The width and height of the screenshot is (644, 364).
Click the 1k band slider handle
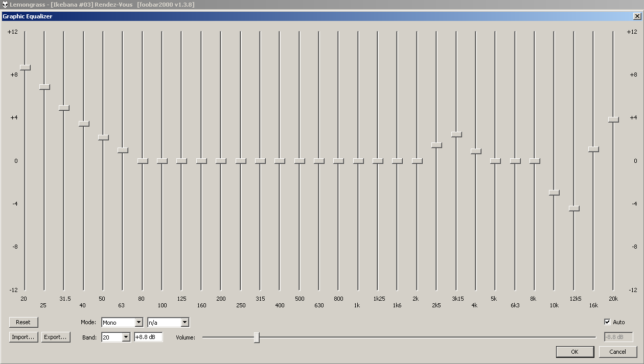point(357,160)
